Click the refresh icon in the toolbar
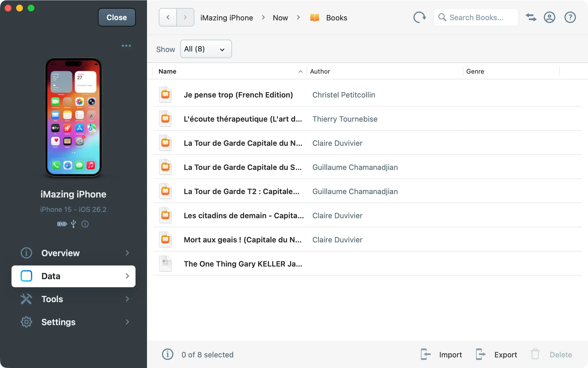588x368 pixels. point(419,18)
